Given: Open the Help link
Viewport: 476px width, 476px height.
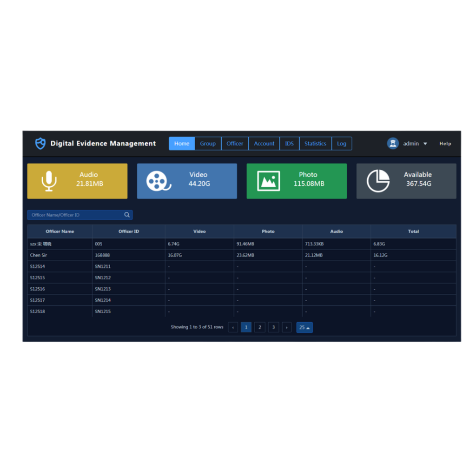Looking at the screenshot, I should (x=445, y=144).
